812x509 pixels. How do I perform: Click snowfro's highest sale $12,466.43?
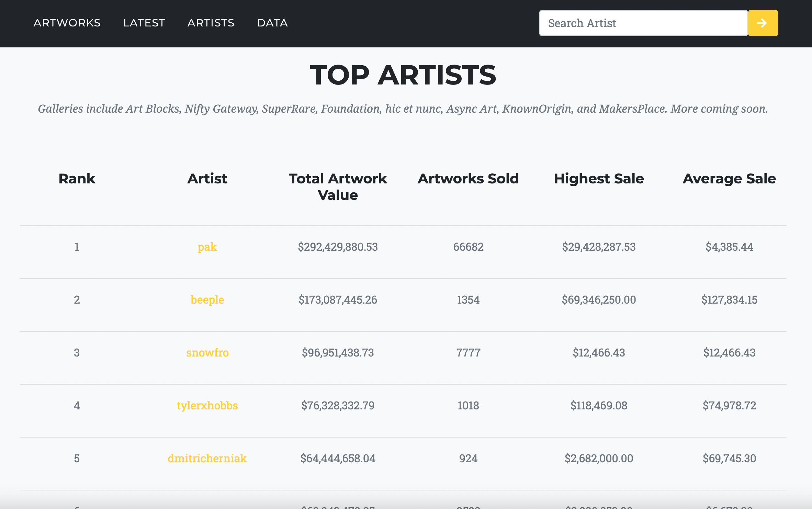(x=599, y=353)
